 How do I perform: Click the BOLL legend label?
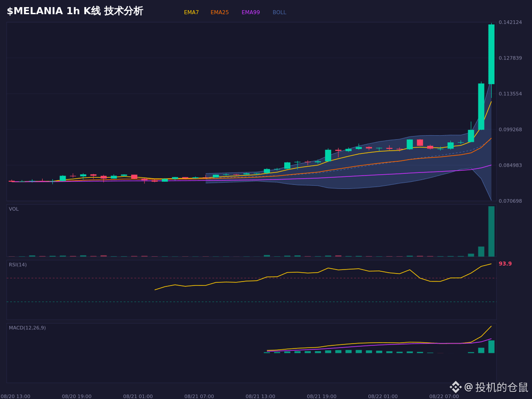click(279, 12)
